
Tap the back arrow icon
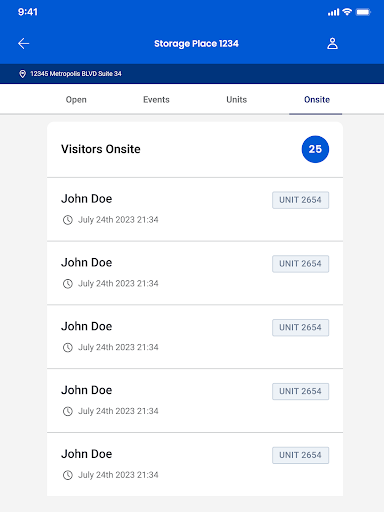(x=23, y=43)
